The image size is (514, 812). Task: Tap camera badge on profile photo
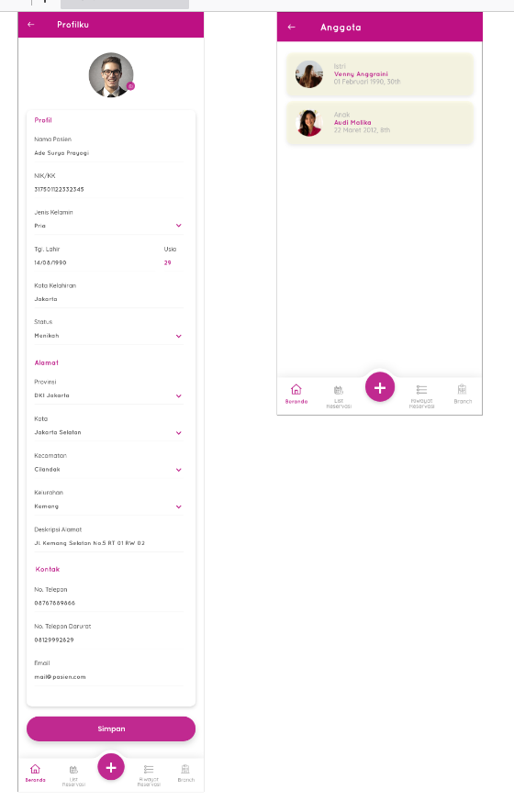pyautogui.click(x=130, y=86)
